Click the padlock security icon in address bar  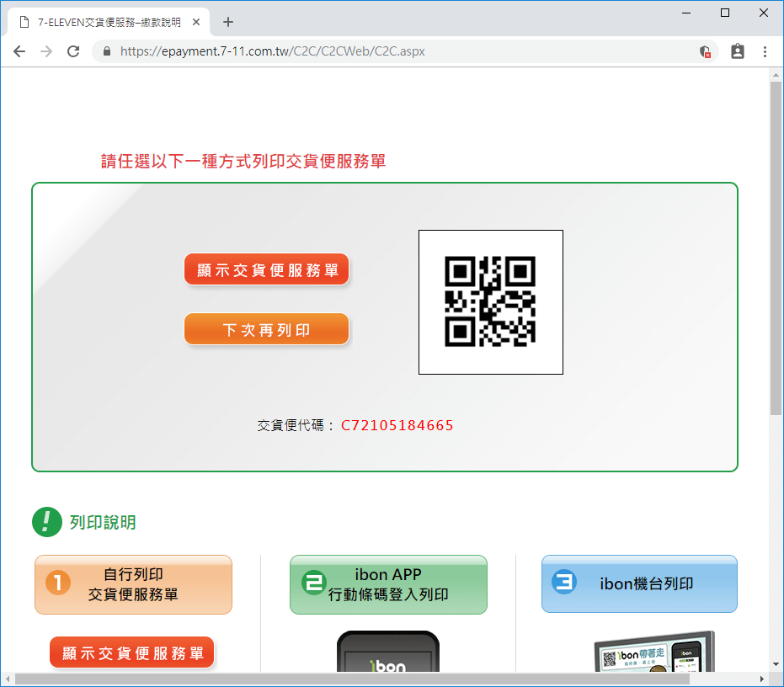coord(106,51)
